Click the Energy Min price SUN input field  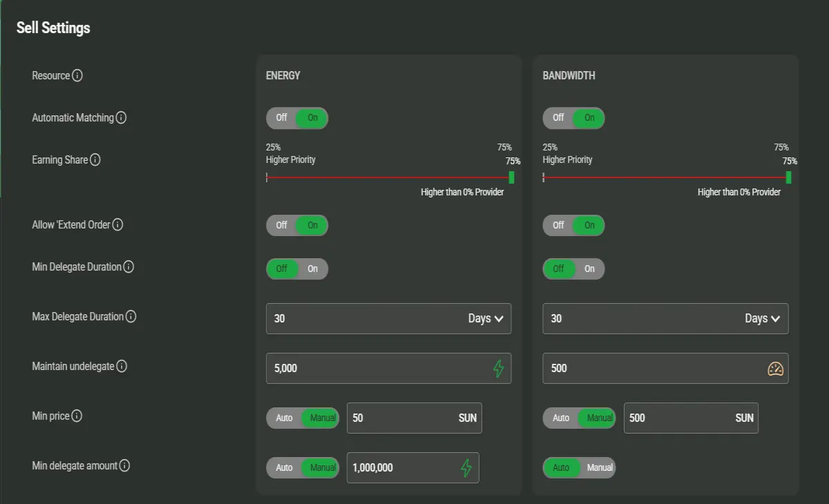(414, 418)
